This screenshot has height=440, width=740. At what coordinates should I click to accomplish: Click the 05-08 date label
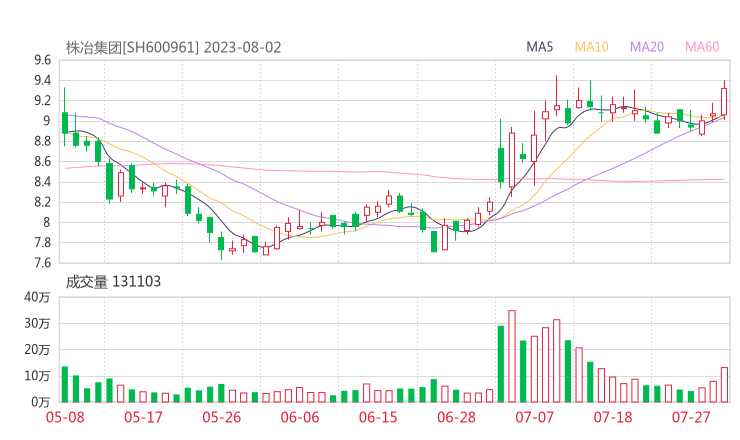(x=65, y=417)
